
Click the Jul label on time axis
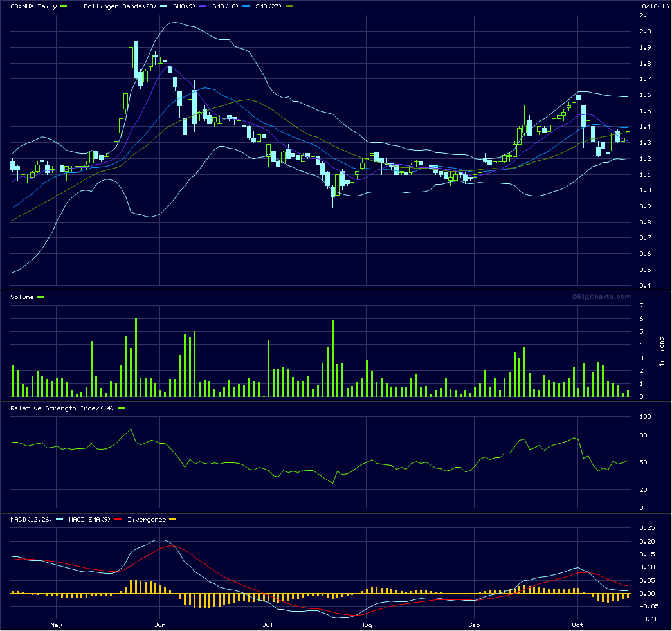(x=268, y=625)
